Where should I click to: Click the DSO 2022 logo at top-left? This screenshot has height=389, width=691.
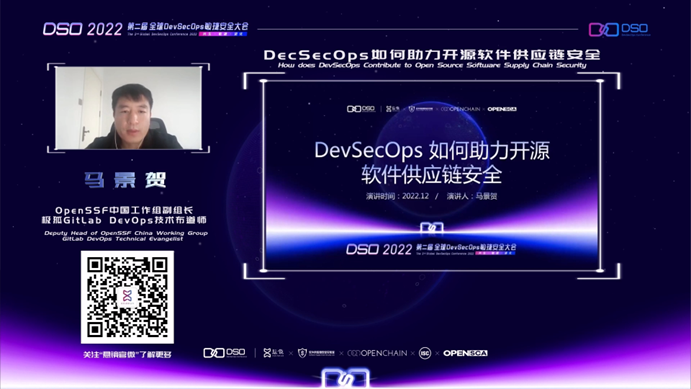[82, 29]
